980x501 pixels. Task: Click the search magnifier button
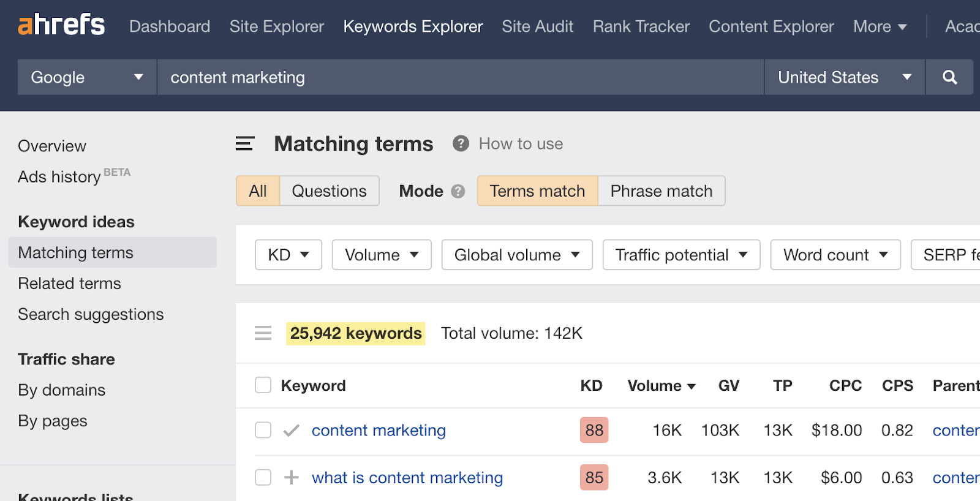(949, 77)
